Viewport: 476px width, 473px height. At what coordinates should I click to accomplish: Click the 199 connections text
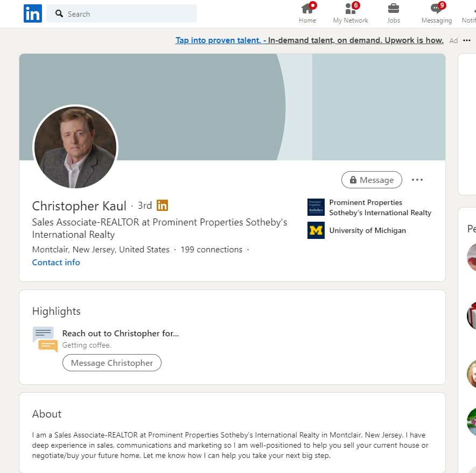(x=211, y=250)
